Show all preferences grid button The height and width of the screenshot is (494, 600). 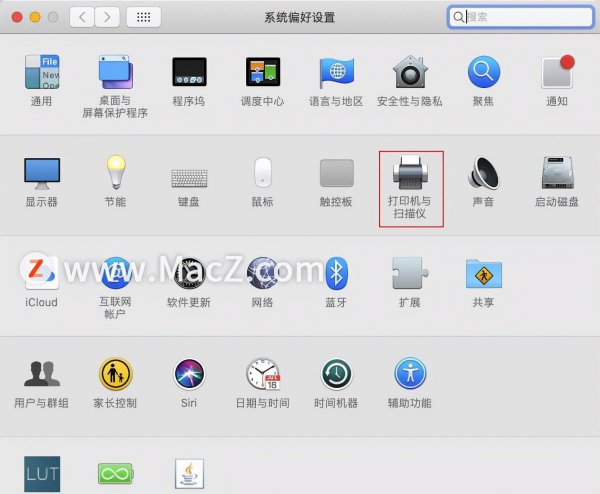pyautogui.click(x=143, y=17)
